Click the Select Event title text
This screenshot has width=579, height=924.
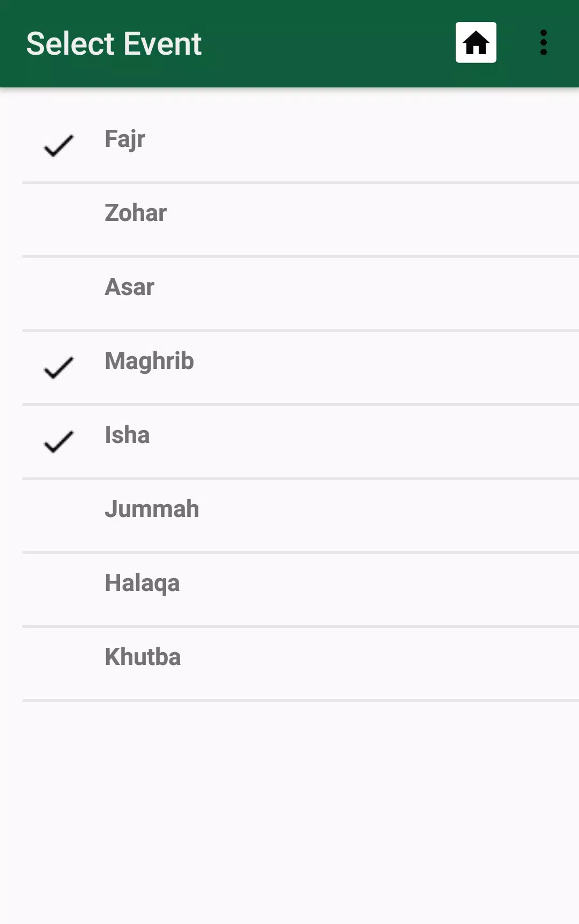tap(114, 43)
